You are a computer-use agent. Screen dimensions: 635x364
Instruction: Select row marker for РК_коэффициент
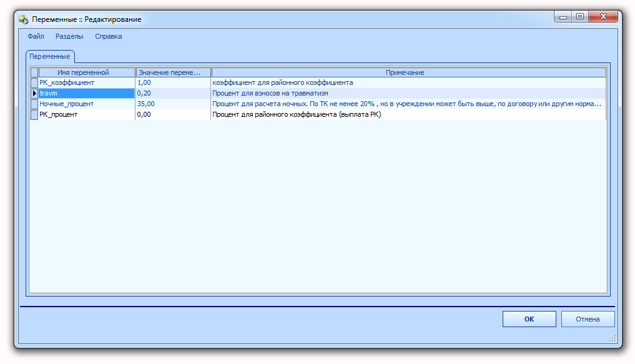[34, 82]
